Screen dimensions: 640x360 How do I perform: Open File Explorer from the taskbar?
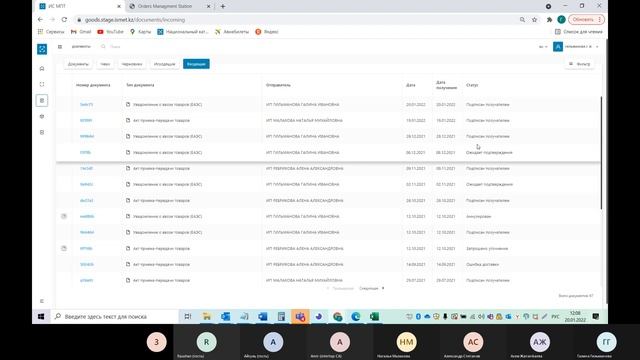point(207,316)
